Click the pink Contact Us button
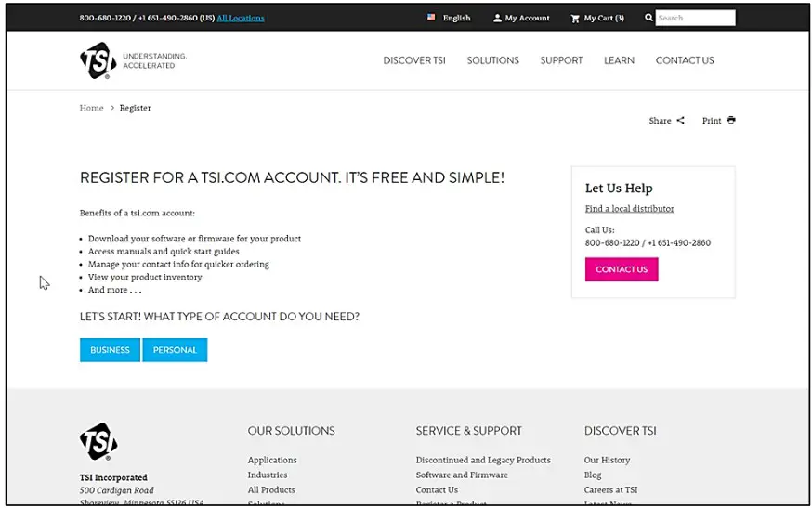 click(622, 269)
